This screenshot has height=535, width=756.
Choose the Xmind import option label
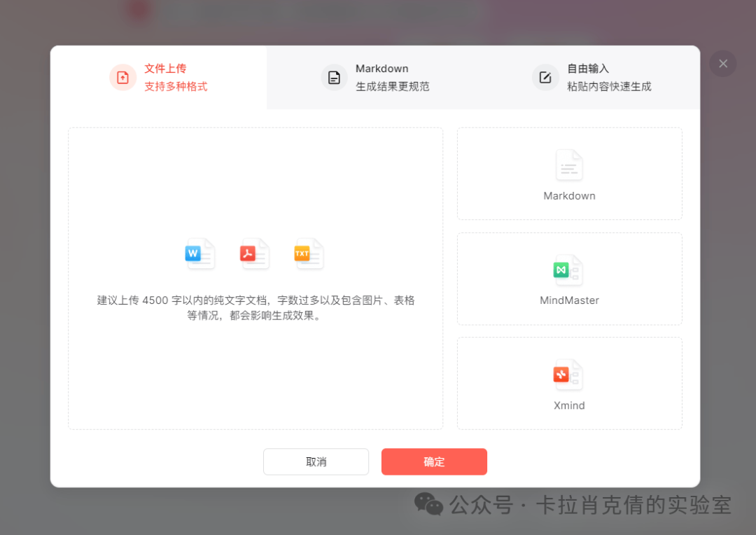[569, 405]
